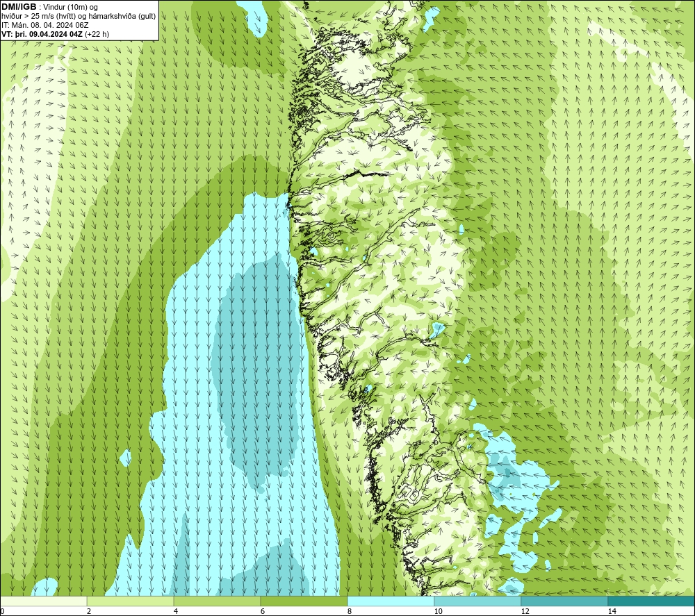Select the 10–12 m/s cyan legend swatch
Image resolution: width=695 pixels, height=616 pixels.
[x=478, y=601]
